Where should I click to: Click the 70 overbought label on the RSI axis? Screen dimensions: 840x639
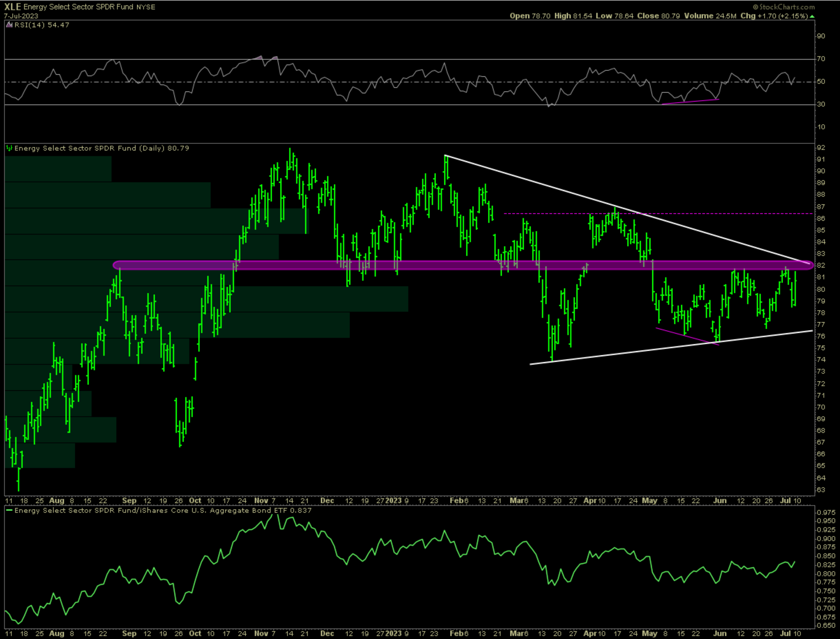tap(821, 59)
